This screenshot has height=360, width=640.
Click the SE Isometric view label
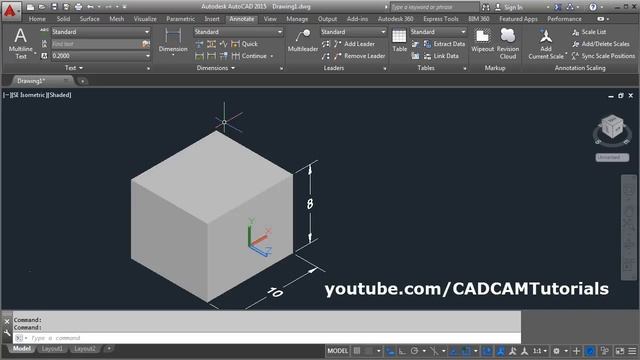pyautogui.click(x=29, y=95)
